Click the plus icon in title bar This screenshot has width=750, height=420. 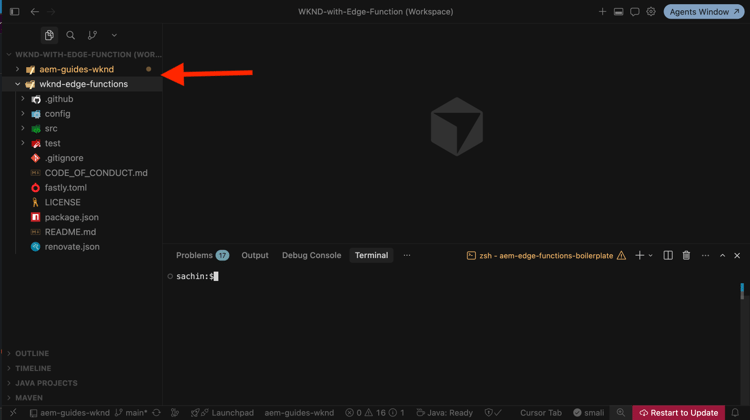602,11
